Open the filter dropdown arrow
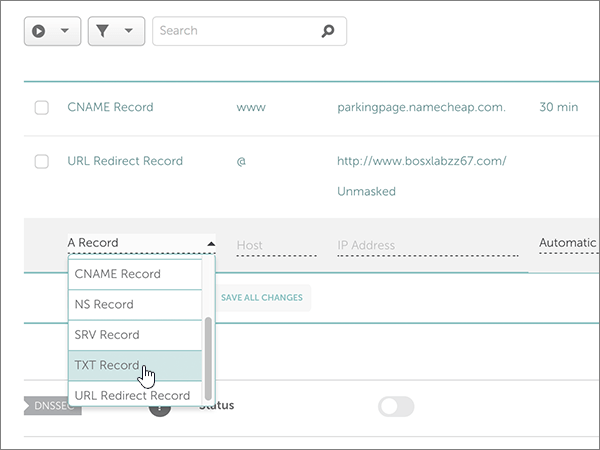This screenshot has width=600, height=450. 129,31
